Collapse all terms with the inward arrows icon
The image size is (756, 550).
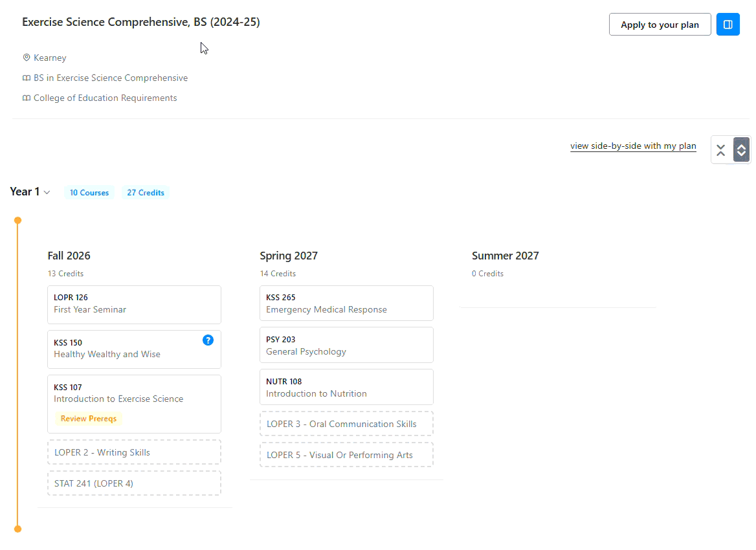(721, 150)
